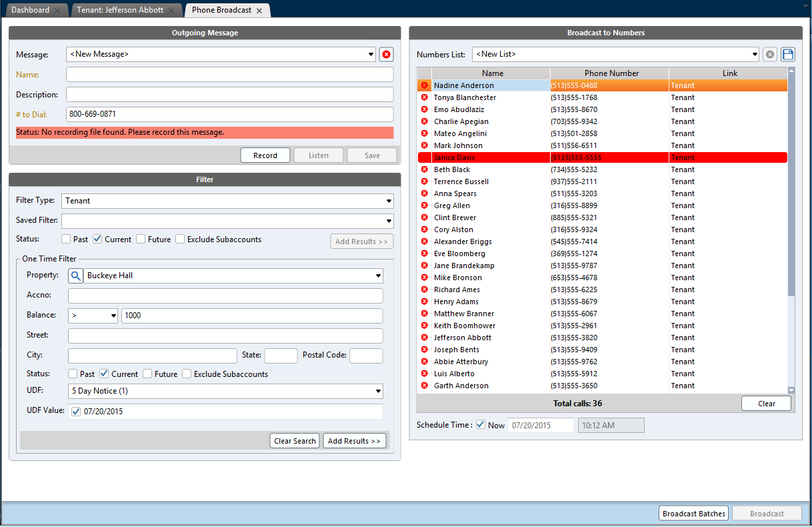This screenshot has height=527, width=812.
Task: Enable the Past status checkbox in One Time Filter
Action: click(73, 374)
